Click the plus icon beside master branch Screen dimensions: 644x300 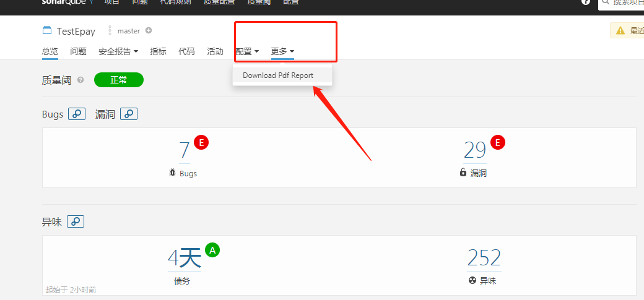click(149, 30)
